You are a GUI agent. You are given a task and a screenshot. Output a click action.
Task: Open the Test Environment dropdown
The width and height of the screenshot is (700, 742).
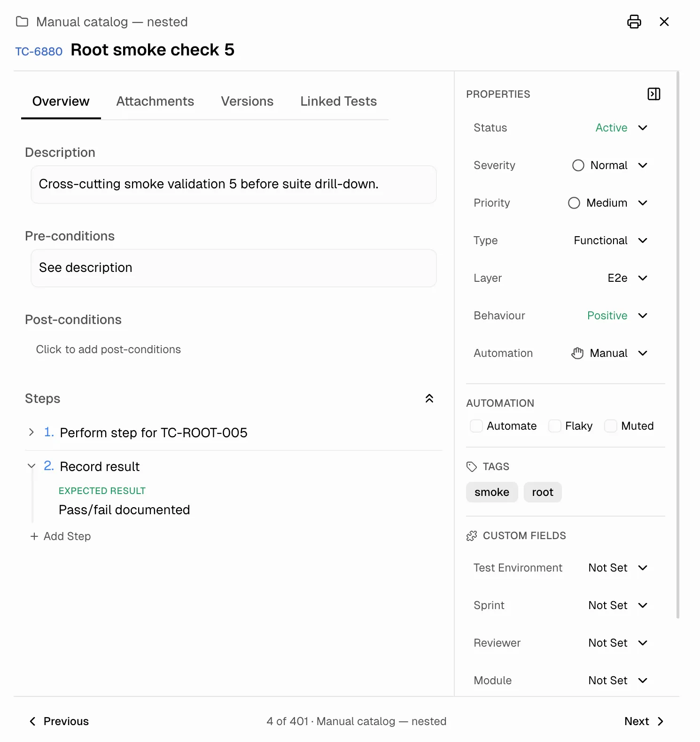coord(617,568)
